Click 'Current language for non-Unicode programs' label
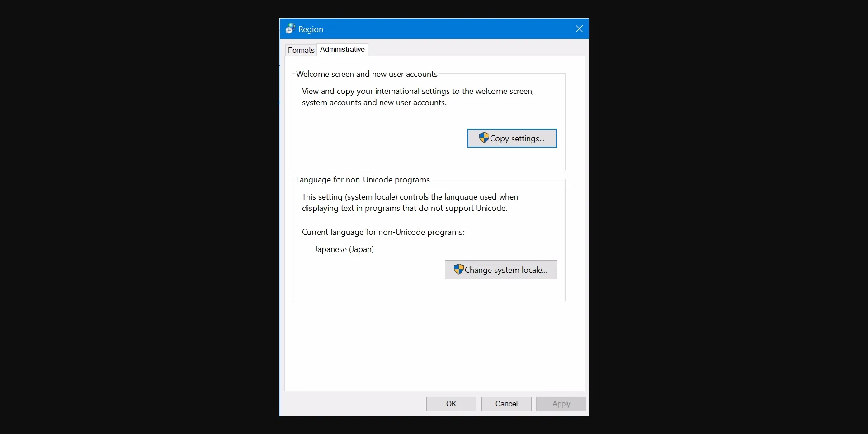The height and width of the screenshot is (434, 868). click(383, 232)
